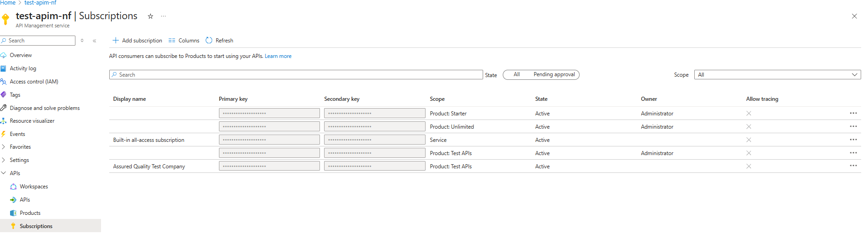Viewport: 868px width, 234px height.
Task: Open row menu for Built-in all-access subscription
Action: pos(853,140)
